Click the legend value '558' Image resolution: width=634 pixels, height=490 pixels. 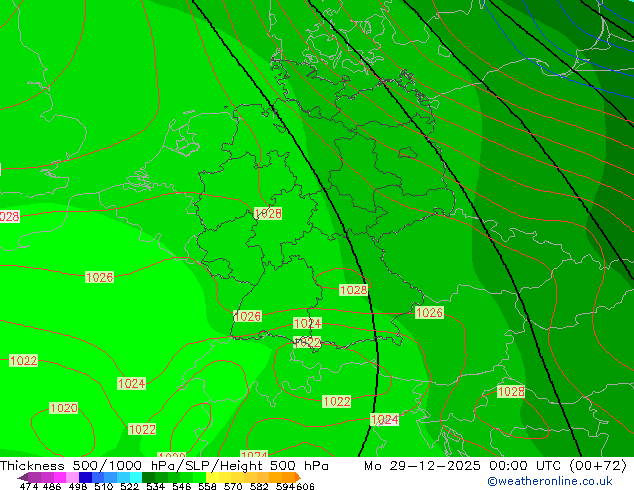click(207, 486)
